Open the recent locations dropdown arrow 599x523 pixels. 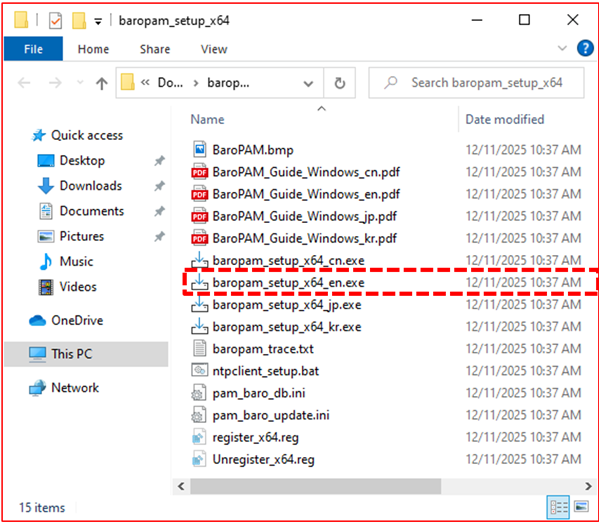tap(80, 82)
